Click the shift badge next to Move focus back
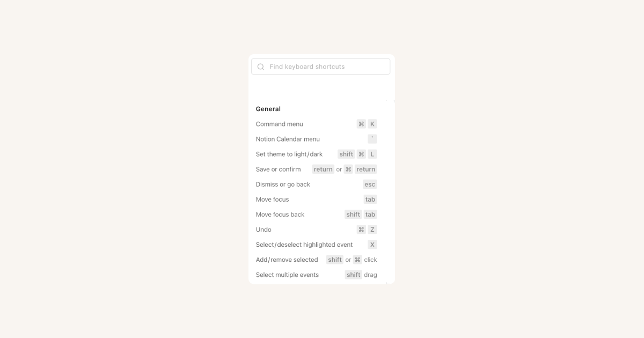This screenshot has height=338, width=644. [353, 214]
